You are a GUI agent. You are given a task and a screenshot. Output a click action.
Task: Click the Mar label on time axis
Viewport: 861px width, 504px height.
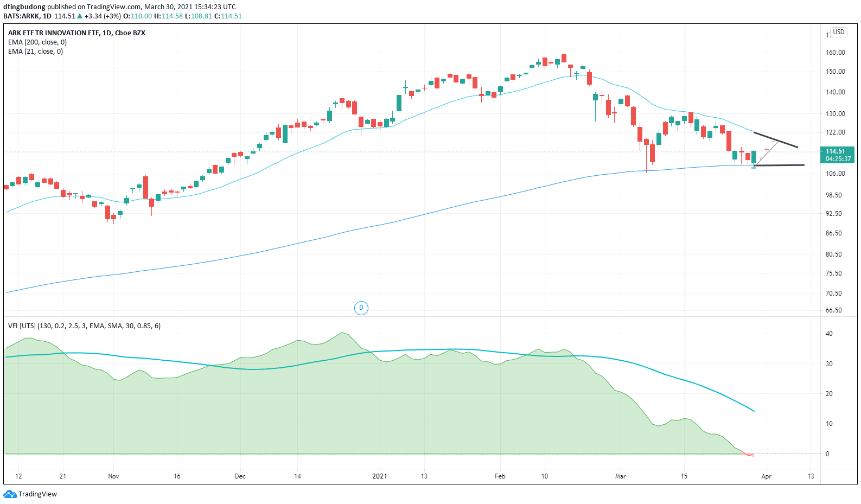[x=621, y=476]
